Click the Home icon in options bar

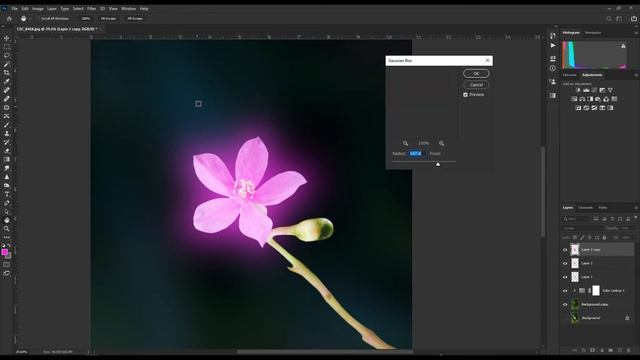pyautogui.click(x=9, y=18)
